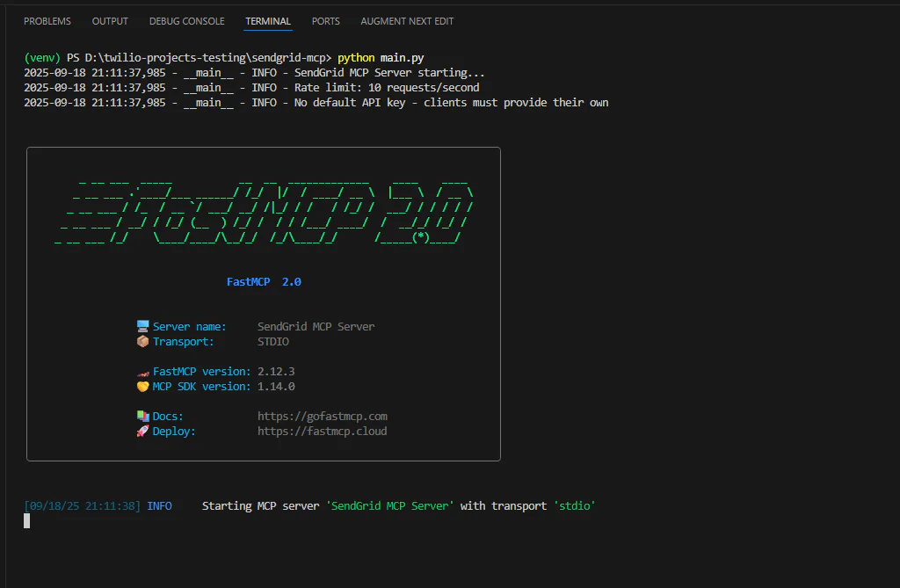Select the comet icon near FastMCP version
900x588 pixels.
pyautogui.click(x=142, y=371)
